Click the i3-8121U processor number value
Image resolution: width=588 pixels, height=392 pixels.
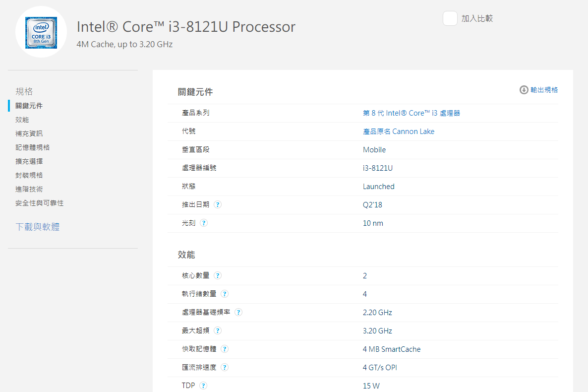point(378,168)
